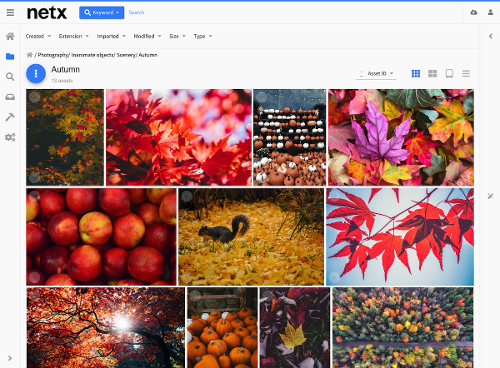Open the Folders icon in sidebar

[10, 56]
